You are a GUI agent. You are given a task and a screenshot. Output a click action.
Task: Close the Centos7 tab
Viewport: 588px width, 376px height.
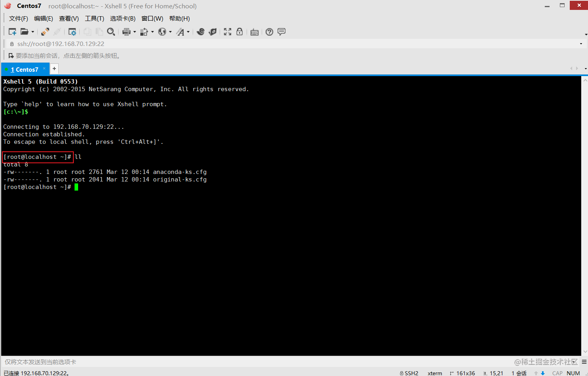click(x=44, y=69)
